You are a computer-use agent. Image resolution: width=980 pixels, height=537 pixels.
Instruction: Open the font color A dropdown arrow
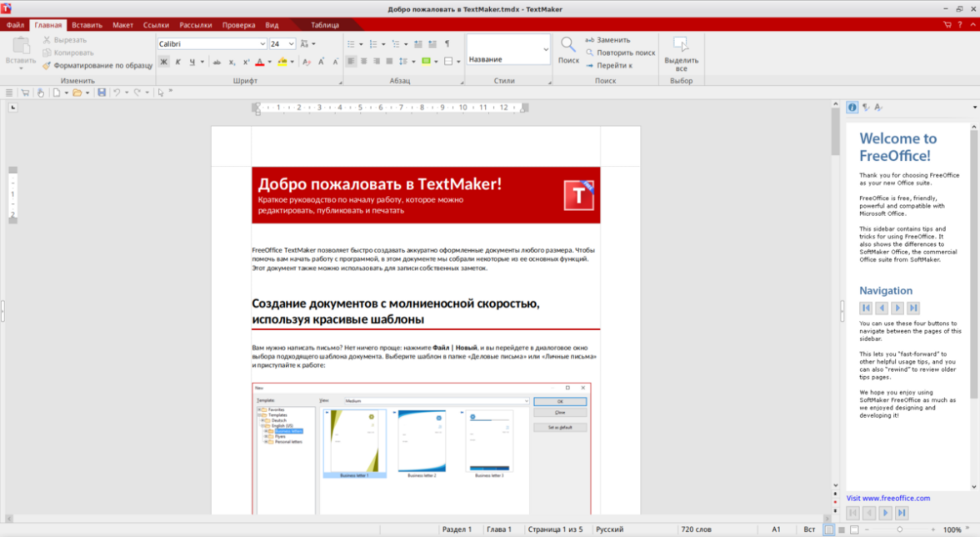(x=269, y=62)
